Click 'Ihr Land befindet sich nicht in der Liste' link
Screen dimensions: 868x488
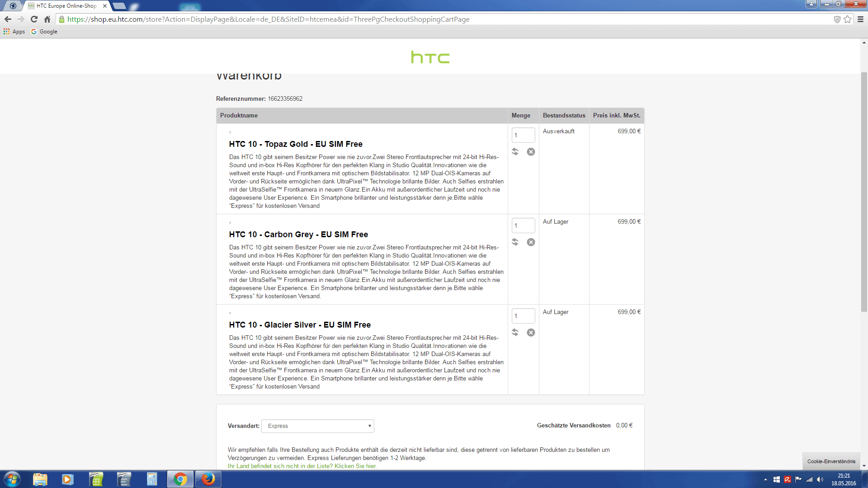(302, 466)
